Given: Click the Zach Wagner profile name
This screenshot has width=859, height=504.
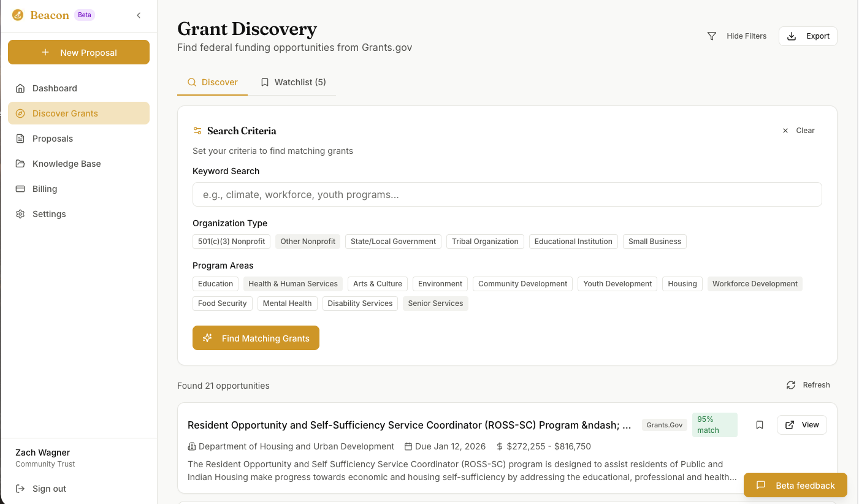Looking at the screenshot, I should click(x=42, y=452).
